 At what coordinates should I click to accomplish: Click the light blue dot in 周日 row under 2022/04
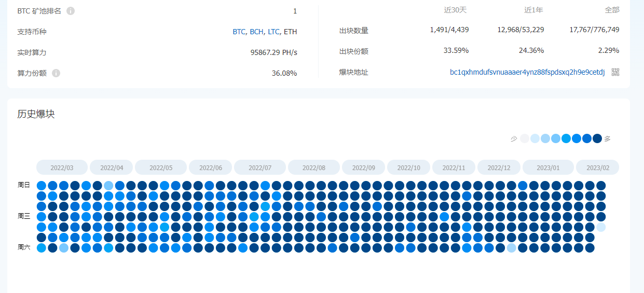pos(108,185)
